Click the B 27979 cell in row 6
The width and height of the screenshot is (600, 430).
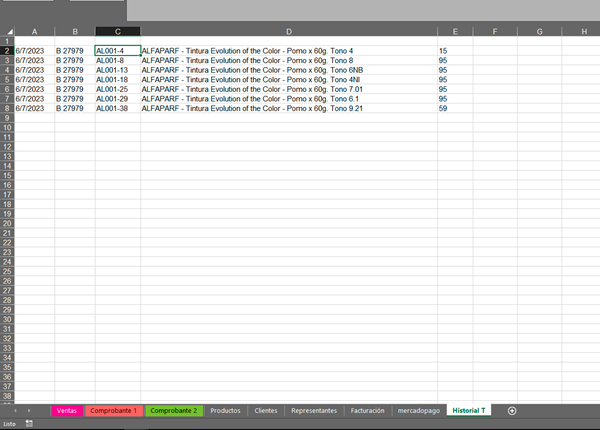click(75, 89)
